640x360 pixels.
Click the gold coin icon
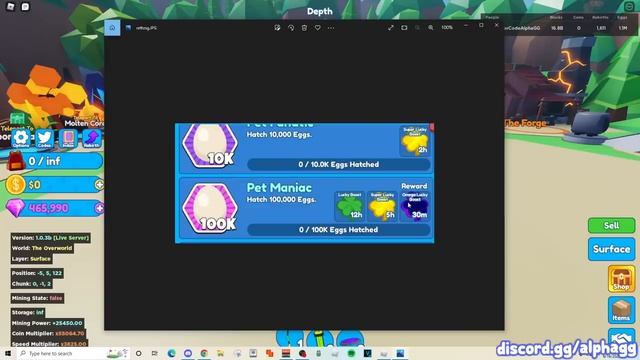point(16,184)
